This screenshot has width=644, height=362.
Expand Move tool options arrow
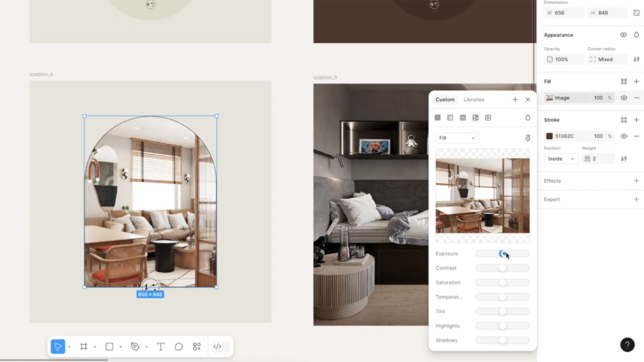[x=69, y=347]
